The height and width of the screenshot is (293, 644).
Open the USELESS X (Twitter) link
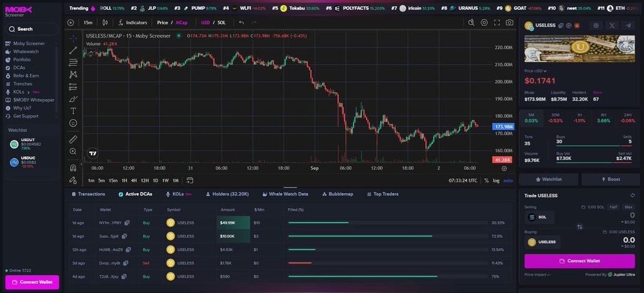[612, 26]
